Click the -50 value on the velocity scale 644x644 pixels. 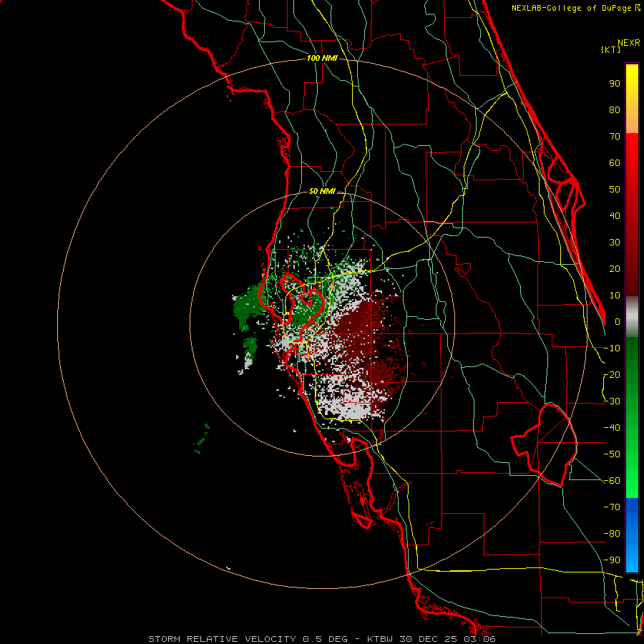click(612, 454)
